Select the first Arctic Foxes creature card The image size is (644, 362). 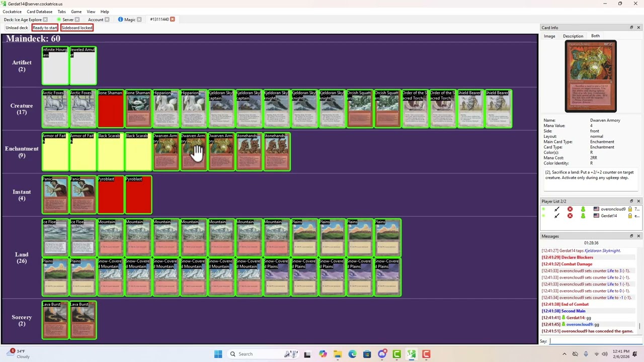pos(55,109)
